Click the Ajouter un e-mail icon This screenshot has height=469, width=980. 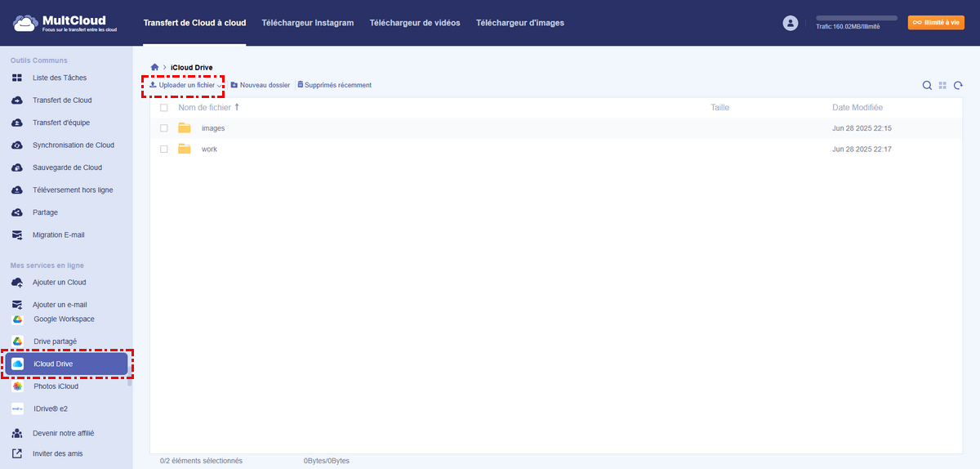click(17, 305)
